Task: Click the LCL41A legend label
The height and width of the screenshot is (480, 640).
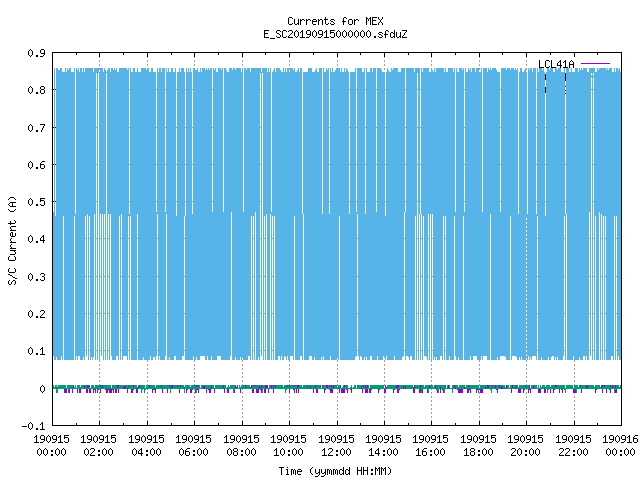Action: tap(556, 64)
